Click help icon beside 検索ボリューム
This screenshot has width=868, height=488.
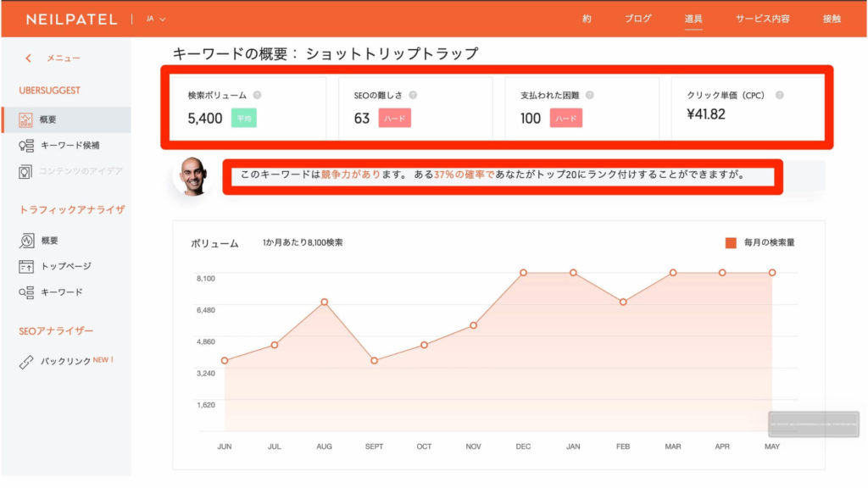tap(257, 96)
